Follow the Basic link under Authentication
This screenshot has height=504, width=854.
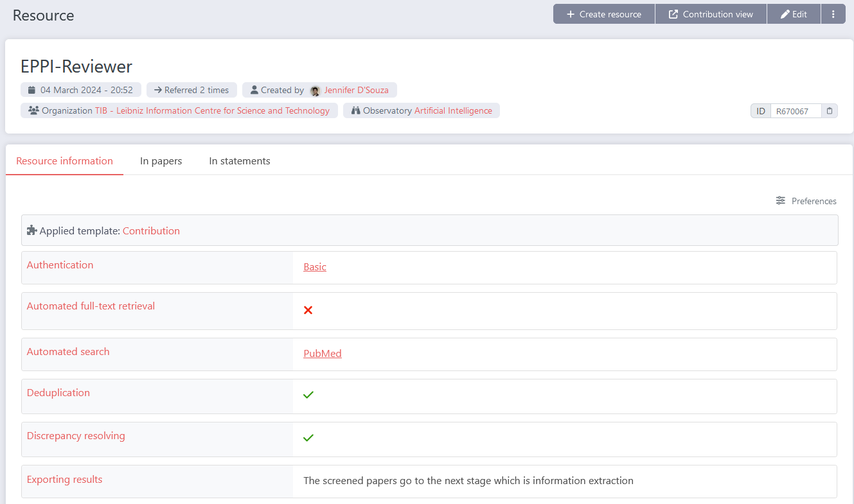tap(314, 266)
